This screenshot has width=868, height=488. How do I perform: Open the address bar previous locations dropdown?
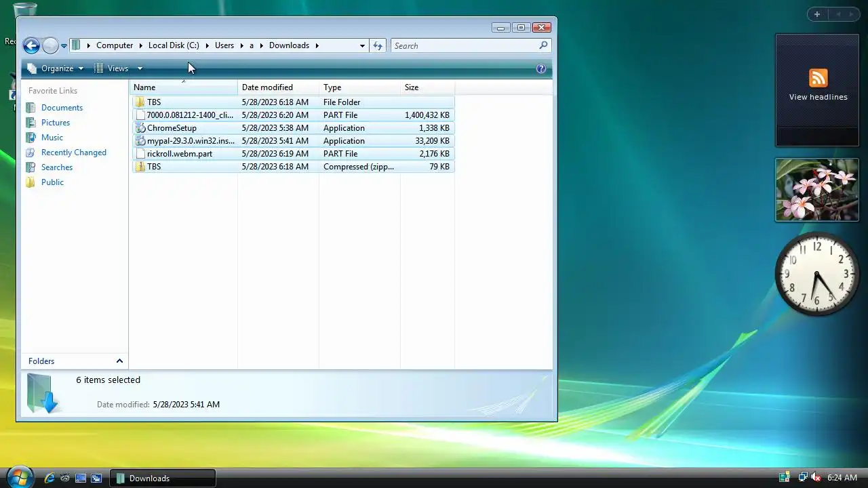[362, 45]
